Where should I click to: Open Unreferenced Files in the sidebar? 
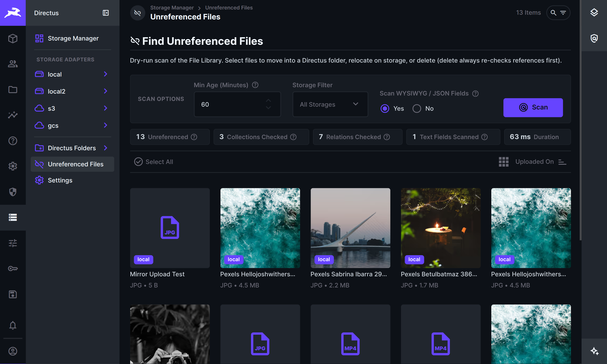click(x=72, y=164)
